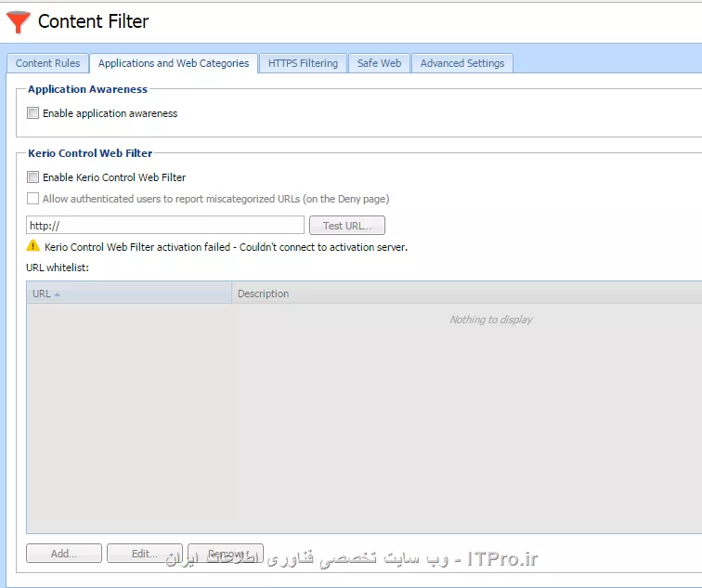Select Applications and Web Categories tab

point(174,63)
